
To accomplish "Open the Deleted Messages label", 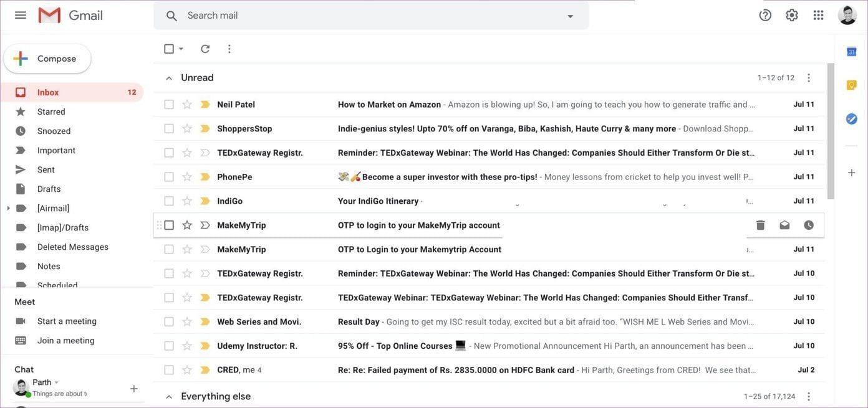I will (72, 247).
